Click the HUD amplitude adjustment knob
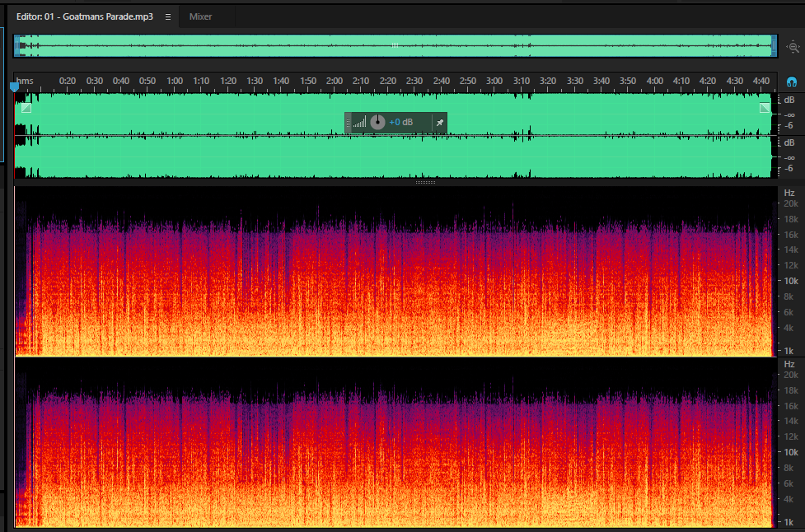Image resolution: width=805 pixels, height=532 pixels. 377,122
